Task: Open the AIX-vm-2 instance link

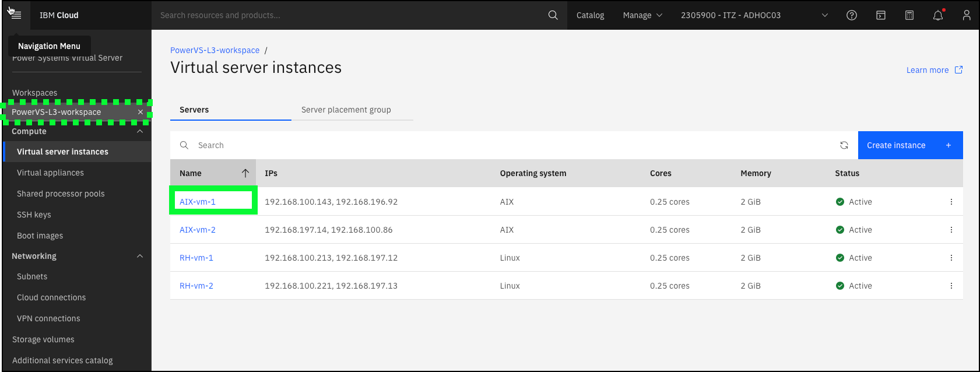Action: (x=198, y=230)
